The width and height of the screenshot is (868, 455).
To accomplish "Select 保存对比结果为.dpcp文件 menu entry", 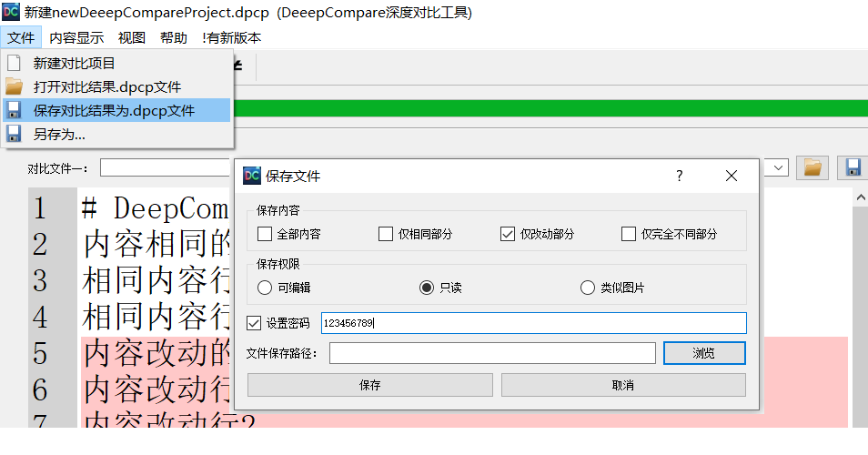I will (114, 111).
